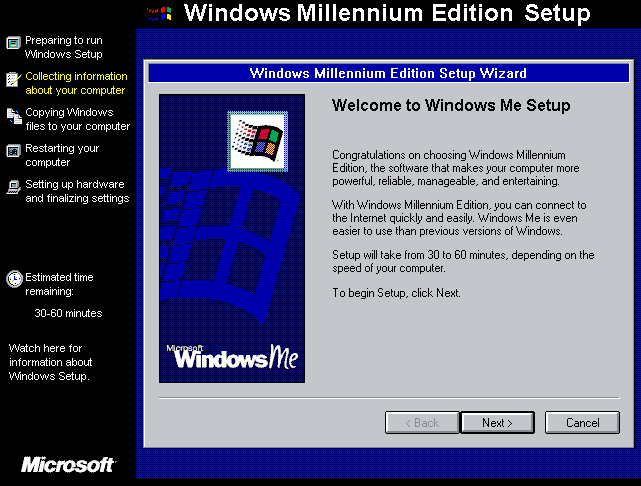
Task: Click 'Preparing to run Windows Setup' text
Action: (x=63, y=47)
